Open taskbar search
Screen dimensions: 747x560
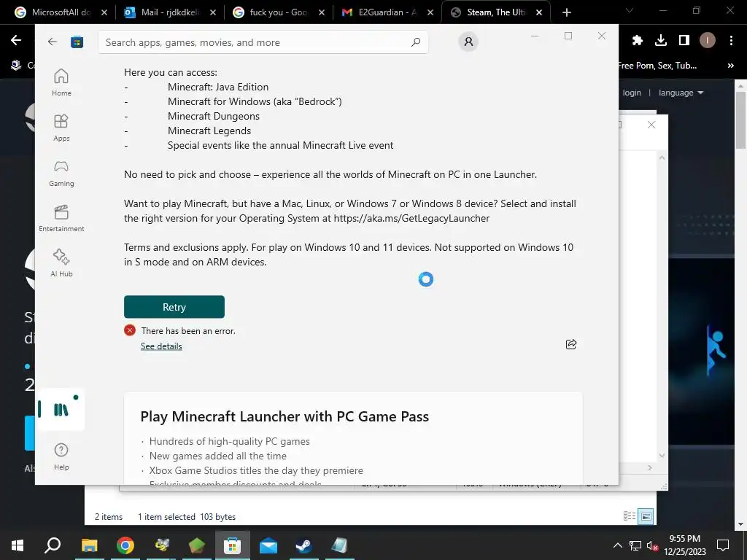click(53, 545)
